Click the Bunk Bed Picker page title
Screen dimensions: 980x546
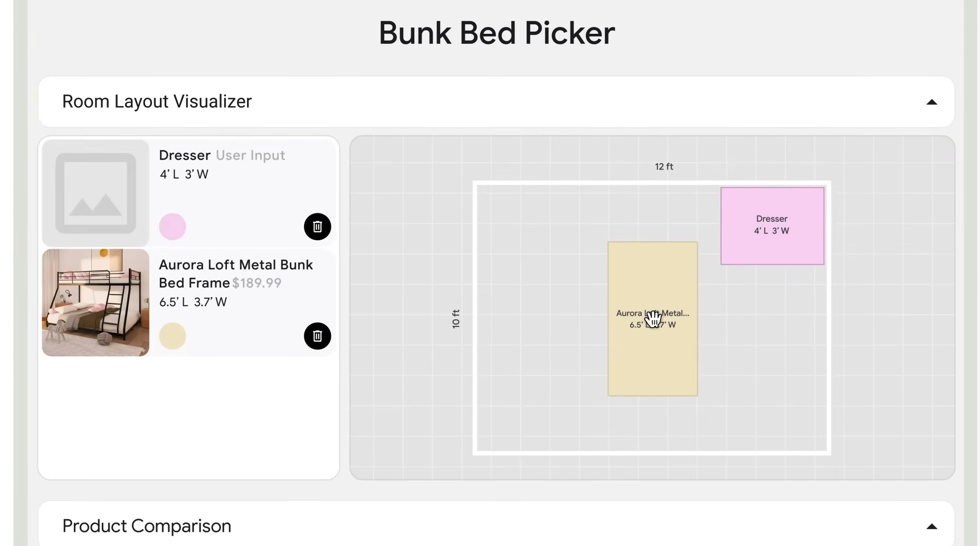click(497, 33)
